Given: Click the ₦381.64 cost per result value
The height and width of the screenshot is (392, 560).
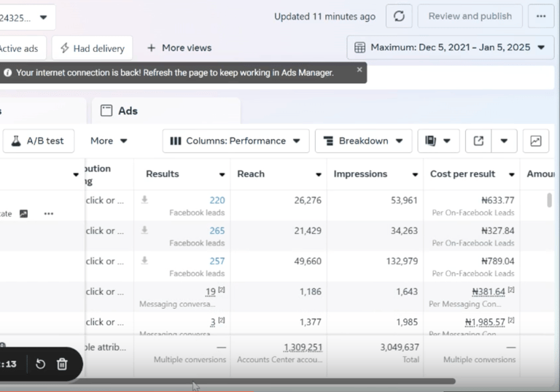Looking at the screenshot, I should pyautogui.click(x=489, y=291).
